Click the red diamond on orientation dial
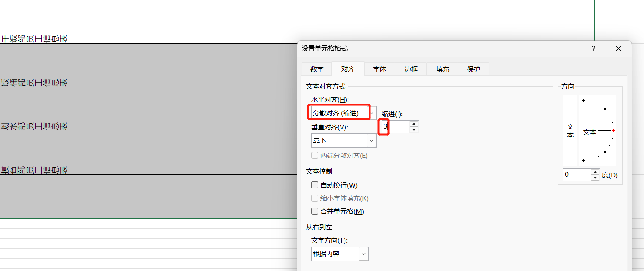 (x=613, y=131)
